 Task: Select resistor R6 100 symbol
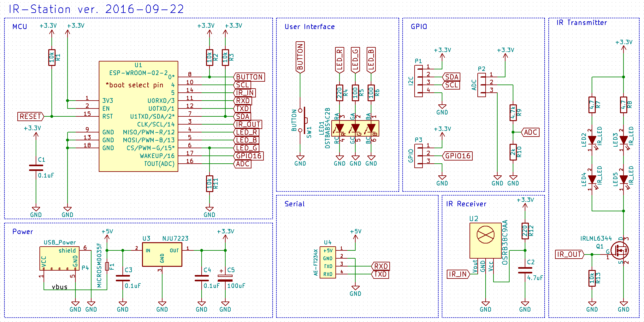pyautogui.click(x=371, y=93)
